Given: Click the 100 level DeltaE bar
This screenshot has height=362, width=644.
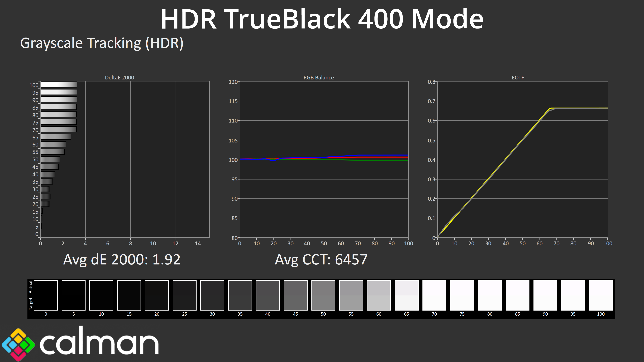Looking at the screenshot, I should coord(59,85).
